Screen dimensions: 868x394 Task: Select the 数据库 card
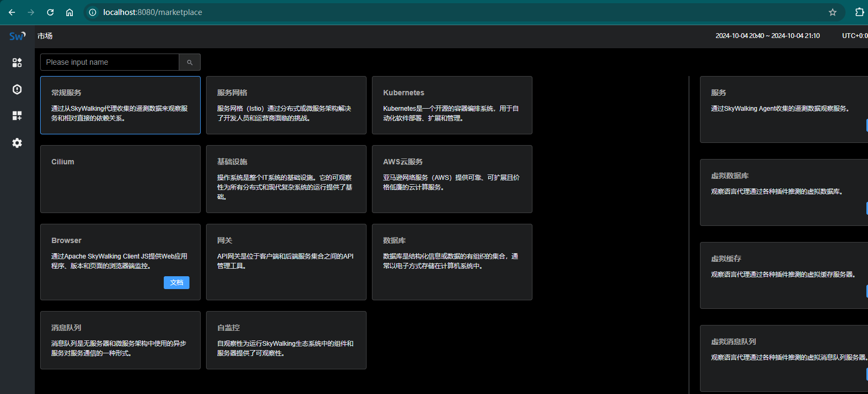[x=452, y=262]
